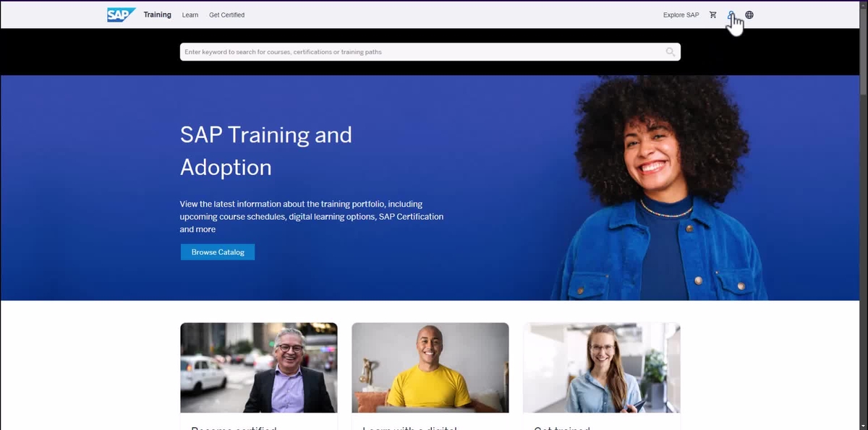Click the page vertical scrollbar
Viewport: 868px width, 430px height.
tap(864, 215)
